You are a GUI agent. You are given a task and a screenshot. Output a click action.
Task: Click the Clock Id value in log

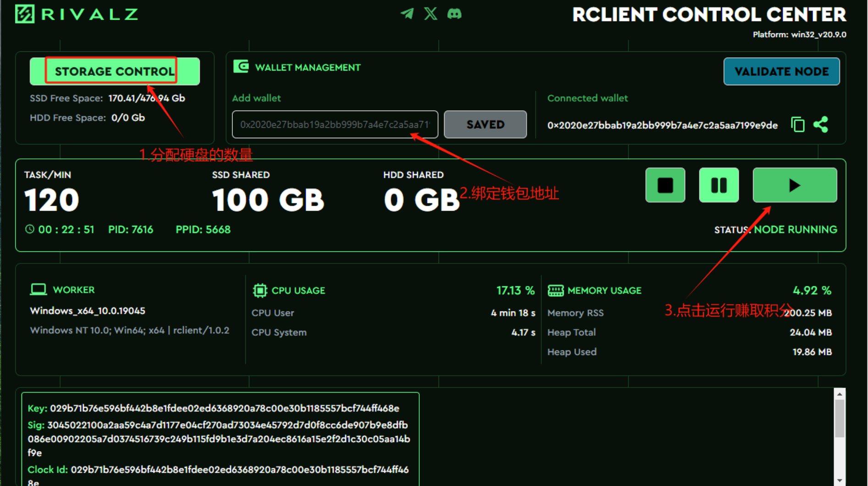coord(218,475)
